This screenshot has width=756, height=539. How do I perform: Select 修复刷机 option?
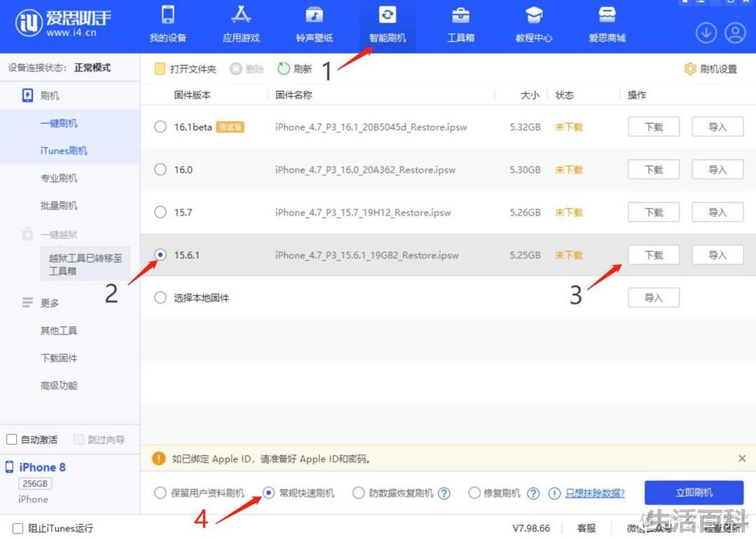(x=475, y=493)
